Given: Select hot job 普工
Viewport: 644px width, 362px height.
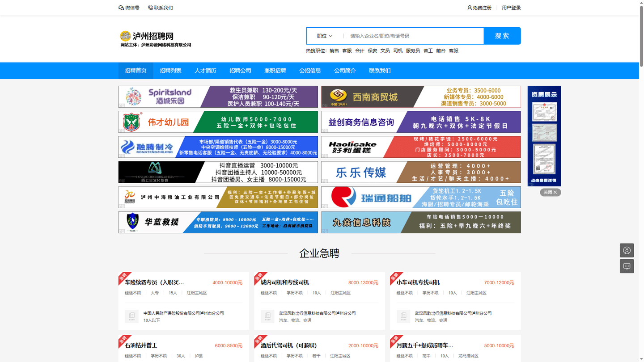Looking at the screenshot, I should [428, 51].
